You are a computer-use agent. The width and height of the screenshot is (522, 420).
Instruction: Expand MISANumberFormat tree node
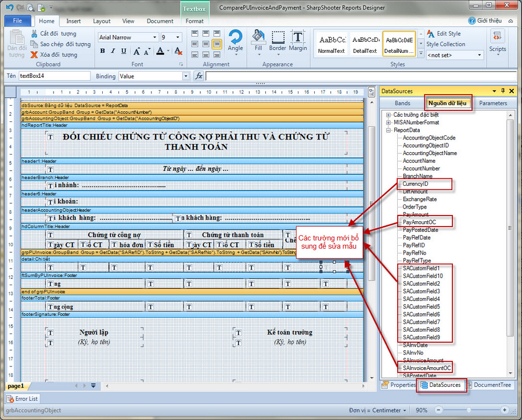[x=388, y=123]
